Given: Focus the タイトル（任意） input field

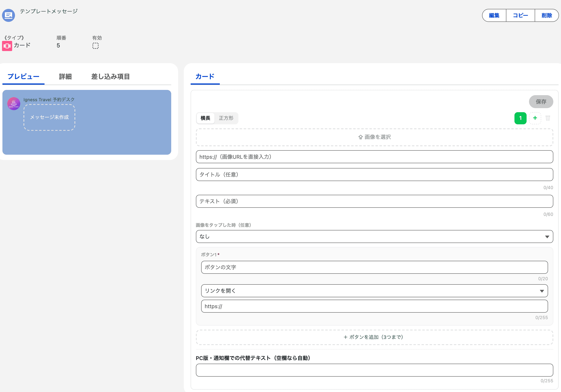Looking at the screenshot, I should click(x=374, y=175).
